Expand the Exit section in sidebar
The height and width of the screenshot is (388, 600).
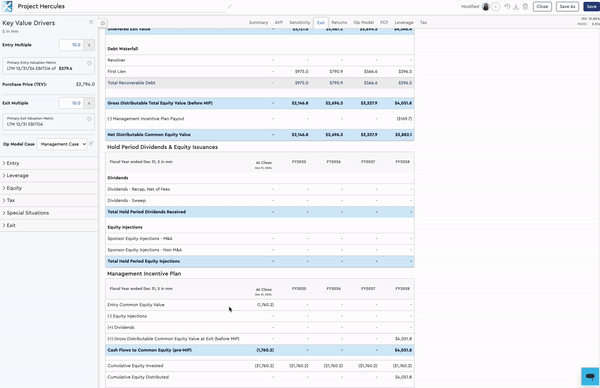[49, 225]
